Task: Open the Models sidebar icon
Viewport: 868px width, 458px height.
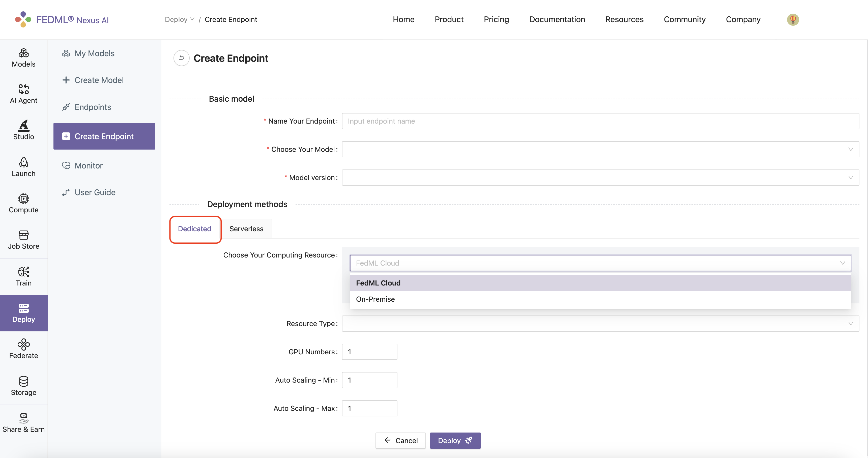Action: pos(24,58)
